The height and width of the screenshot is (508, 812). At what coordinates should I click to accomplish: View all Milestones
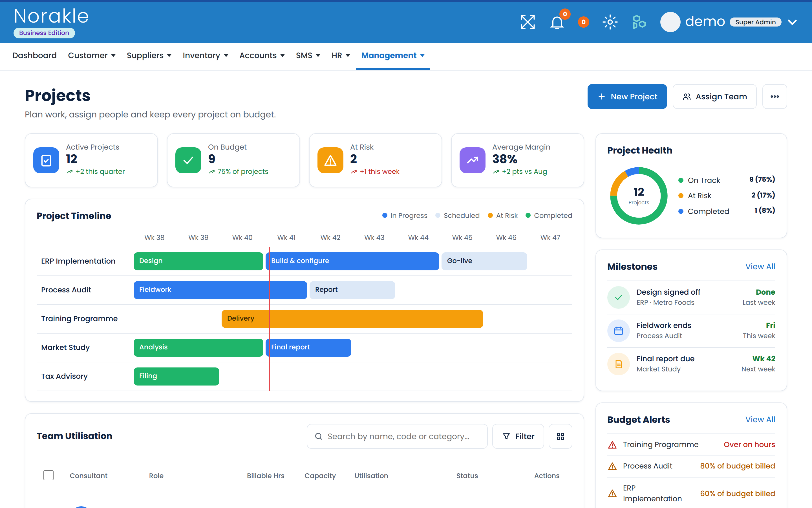click(x=760, y=266)
